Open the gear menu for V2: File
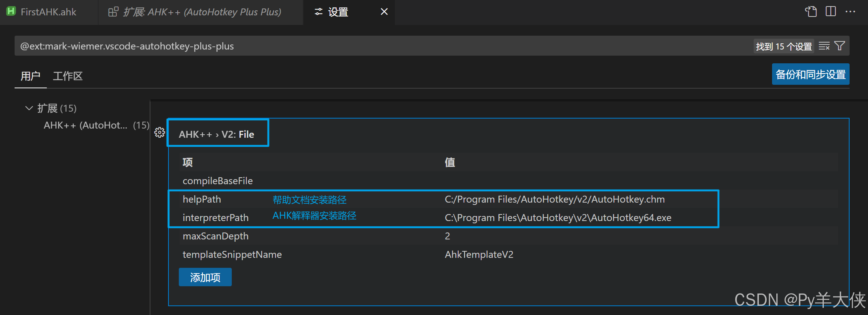 click(160, 132)
